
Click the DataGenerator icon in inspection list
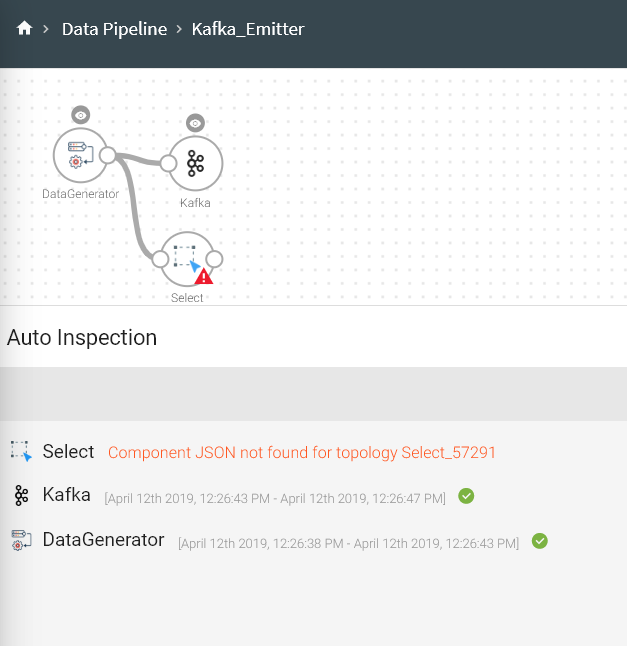click(21, 540)
